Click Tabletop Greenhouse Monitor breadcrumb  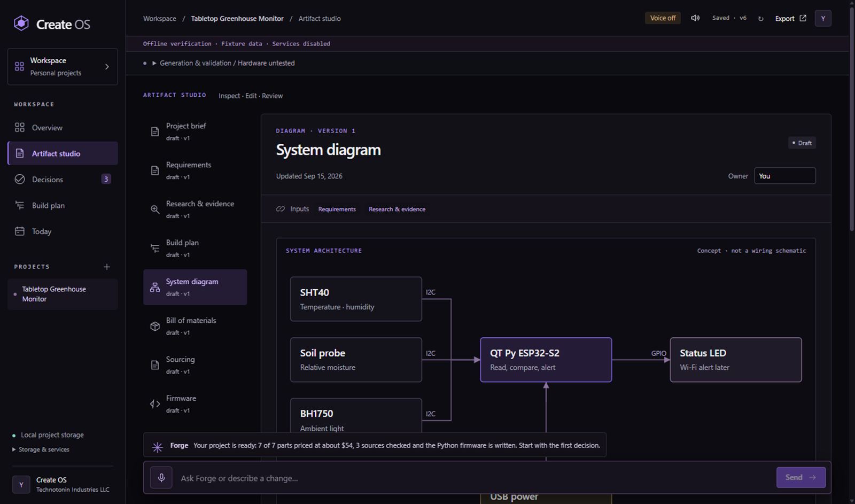coord(237,18)
